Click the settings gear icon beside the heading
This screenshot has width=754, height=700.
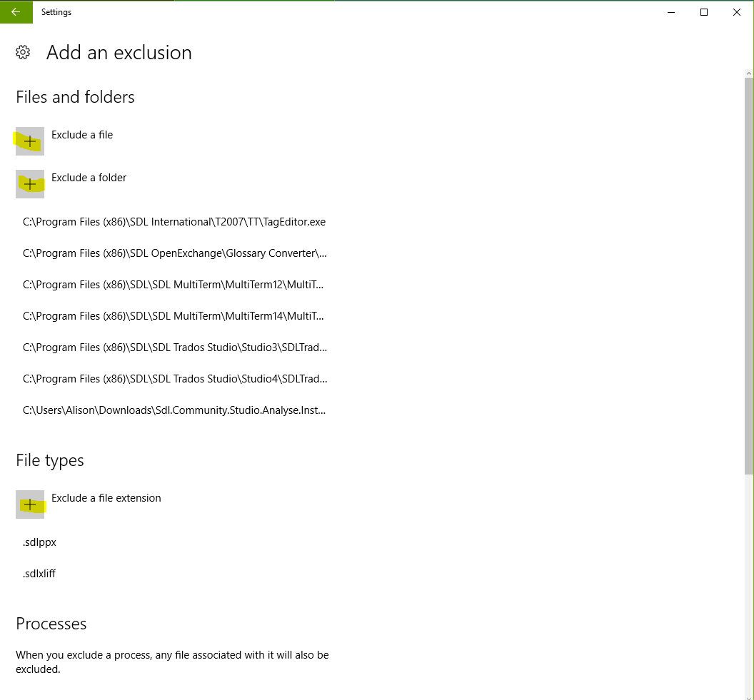click(x=23, y=52)
